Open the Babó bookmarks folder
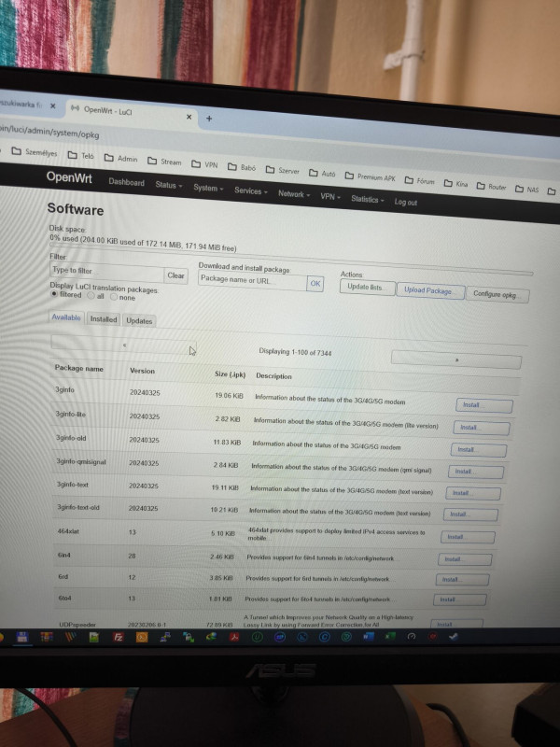 [x=242, y=167]
